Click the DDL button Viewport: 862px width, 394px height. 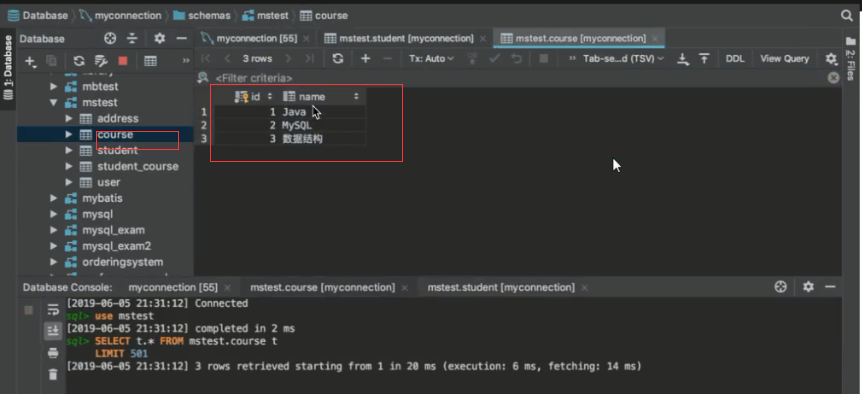pos(734,58)
